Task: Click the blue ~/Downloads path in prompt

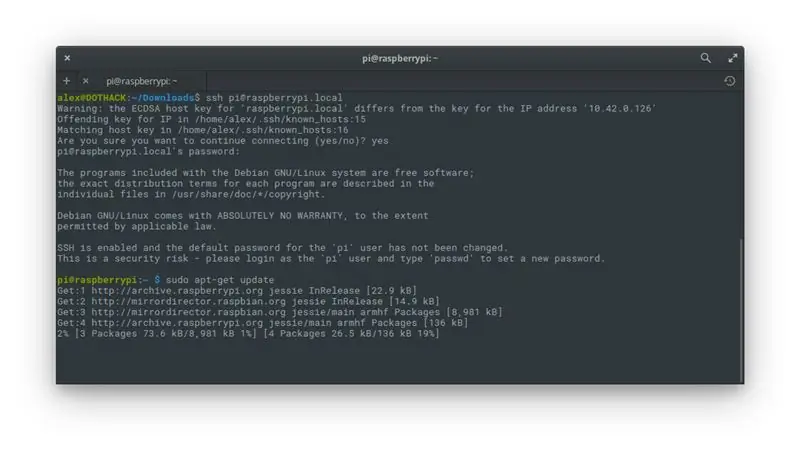Action: point(162,97)
